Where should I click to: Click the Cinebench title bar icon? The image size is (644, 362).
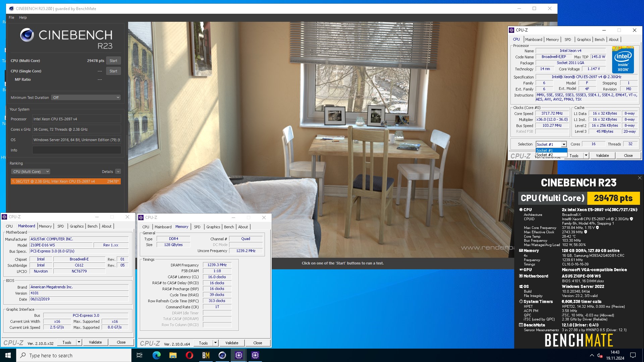(x=11, y=8)
